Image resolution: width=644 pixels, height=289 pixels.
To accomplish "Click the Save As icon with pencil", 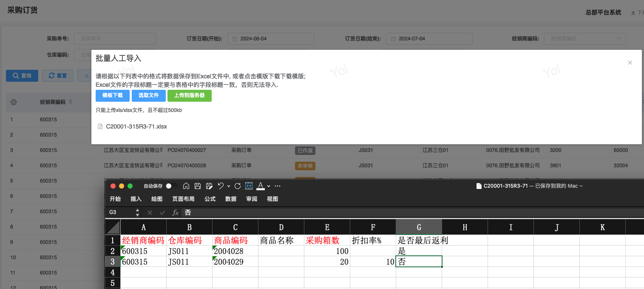I will (209, 186).
